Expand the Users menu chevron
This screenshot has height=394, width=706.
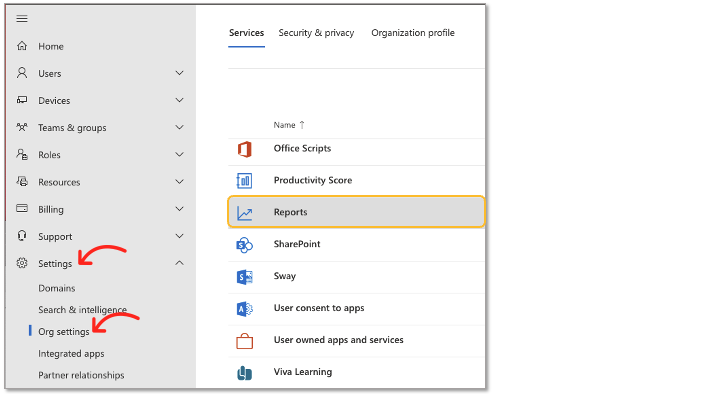pyautogui.click(x=179, y=73)
